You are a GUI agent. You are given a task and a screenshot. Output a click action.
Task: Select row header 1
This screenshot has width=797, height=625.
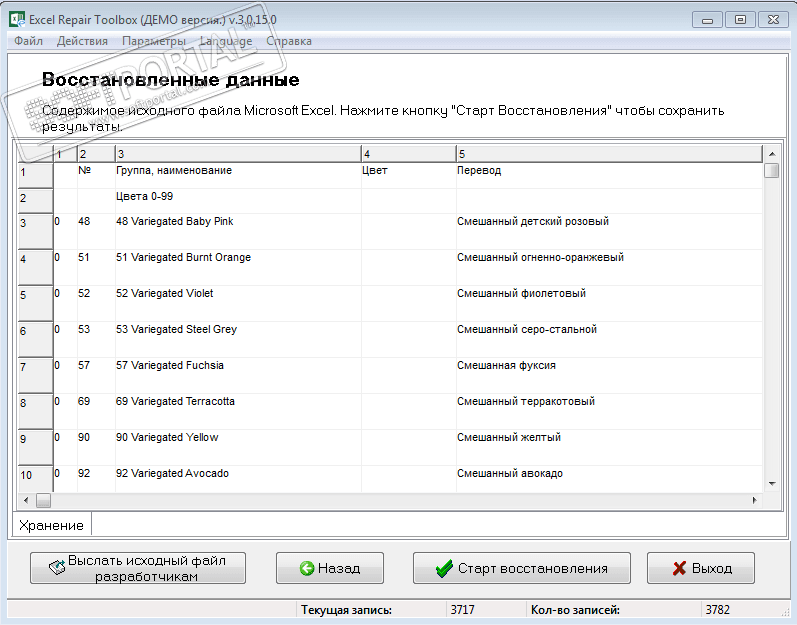tap(35, 175)
